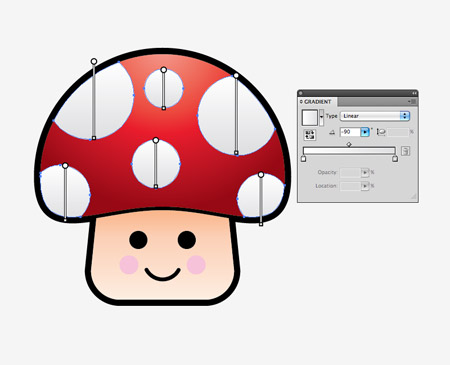The image size is (450, 365).
Task: Open the Gradient panel flyout menu
Action: 413,102
